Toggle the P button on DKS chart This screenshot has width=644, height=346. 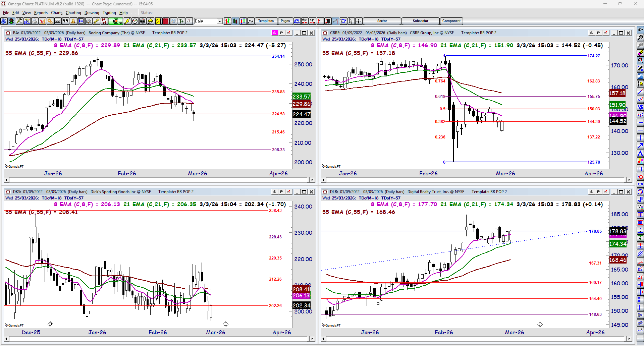click(281, 192)
